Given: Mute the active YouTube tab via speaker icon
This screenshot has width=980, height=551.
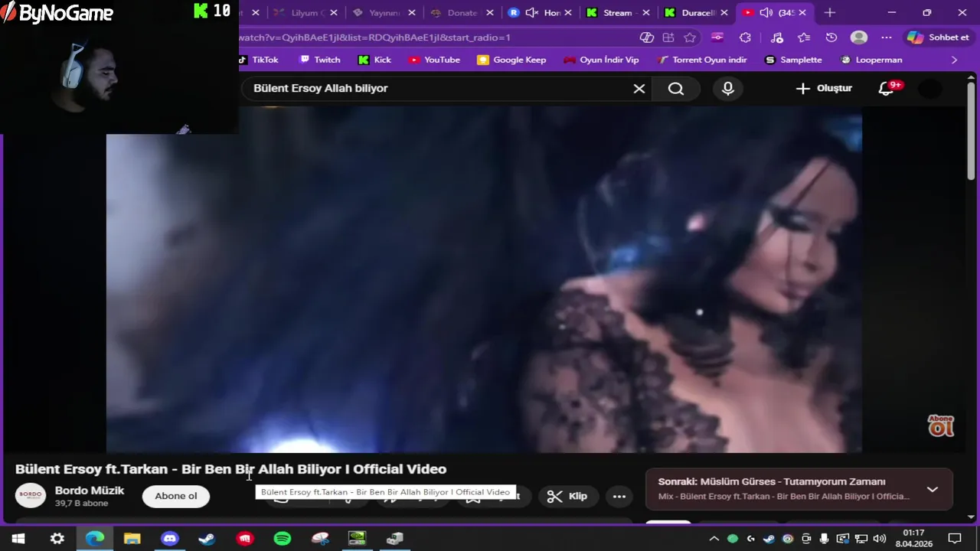Looking at the screenshot, I should click(x=766, y=13).
